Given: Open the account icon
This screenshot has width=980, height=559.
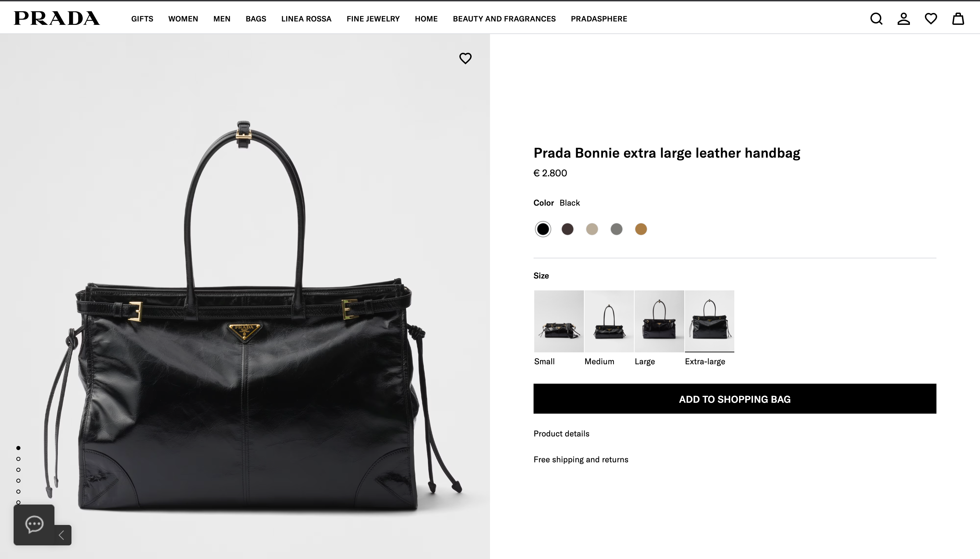Looking at the screenshot, I should click(x=903, y=18).
